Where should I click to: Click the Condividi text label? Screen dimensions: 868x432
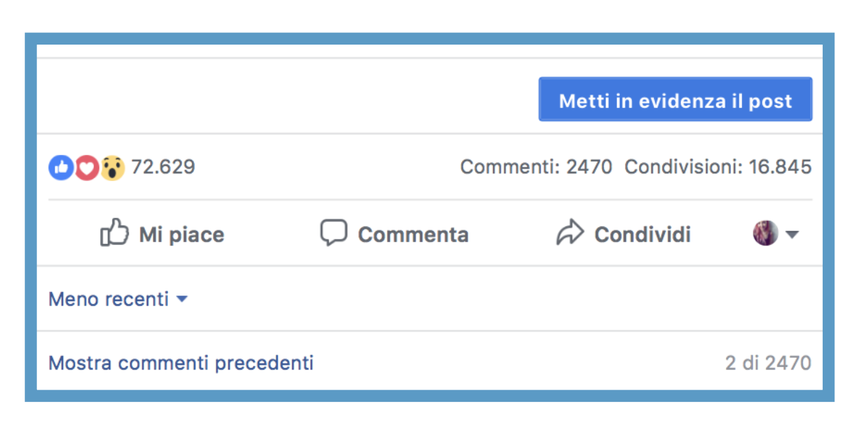coord(642,235)
